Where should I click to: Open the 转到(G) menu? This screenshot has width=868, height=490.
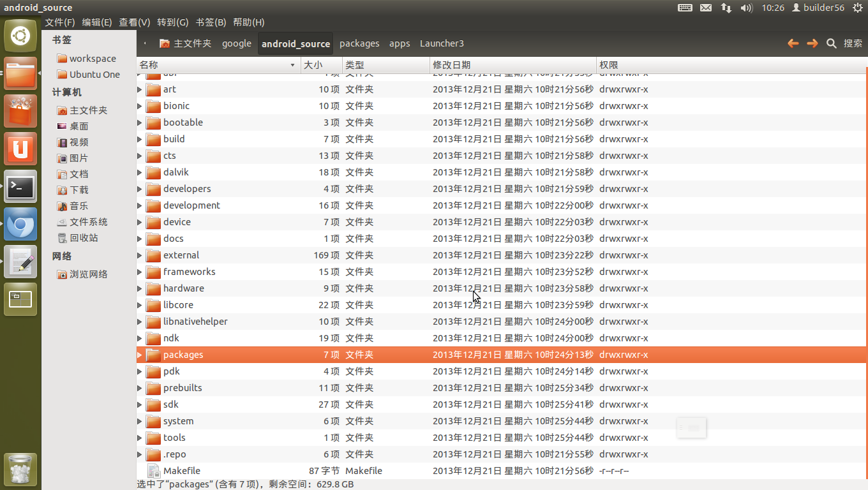click(x=173, y=22)
